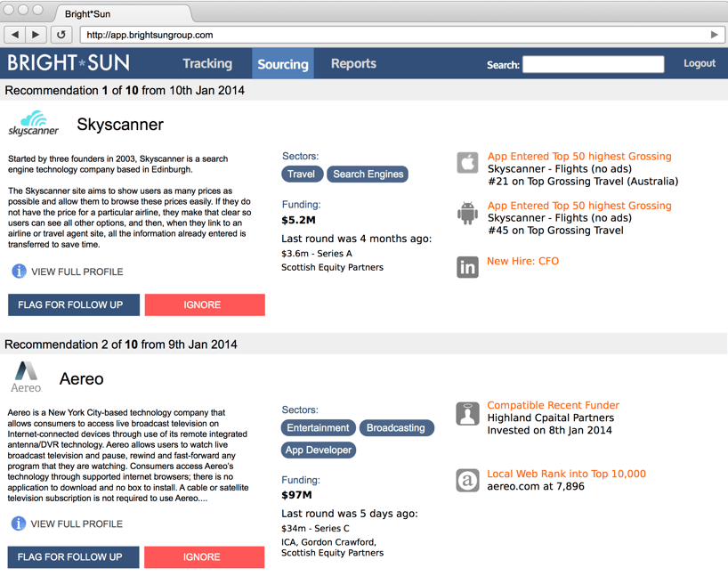
Task: Click the 'Recommendation 2 of 10' header
Action: click(x=121, y=345)
